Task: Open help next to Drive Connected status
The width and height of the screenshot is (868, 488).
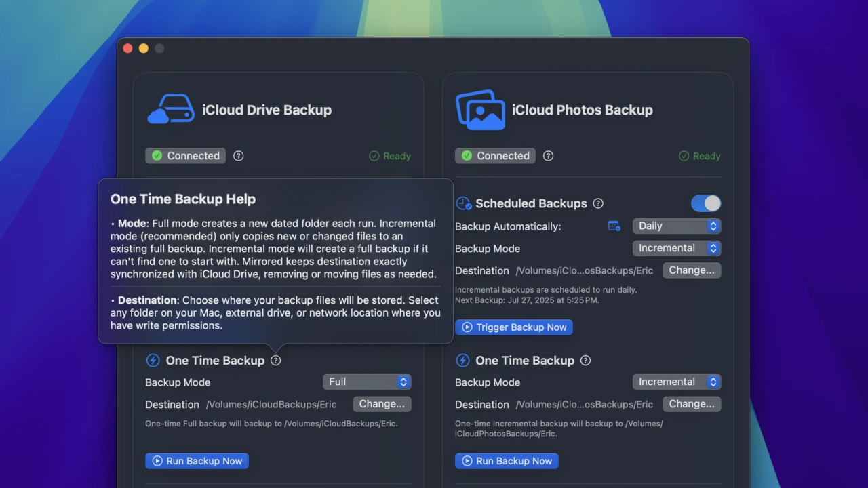Action: 239,156
